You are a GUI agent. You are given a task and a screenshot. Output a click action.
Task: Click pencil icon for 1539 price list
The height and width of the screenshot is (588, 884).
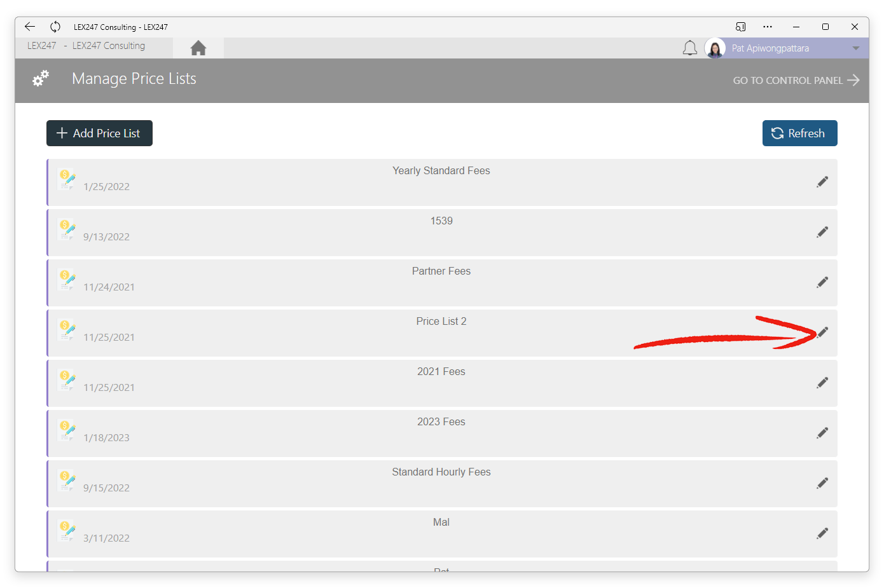822,232
